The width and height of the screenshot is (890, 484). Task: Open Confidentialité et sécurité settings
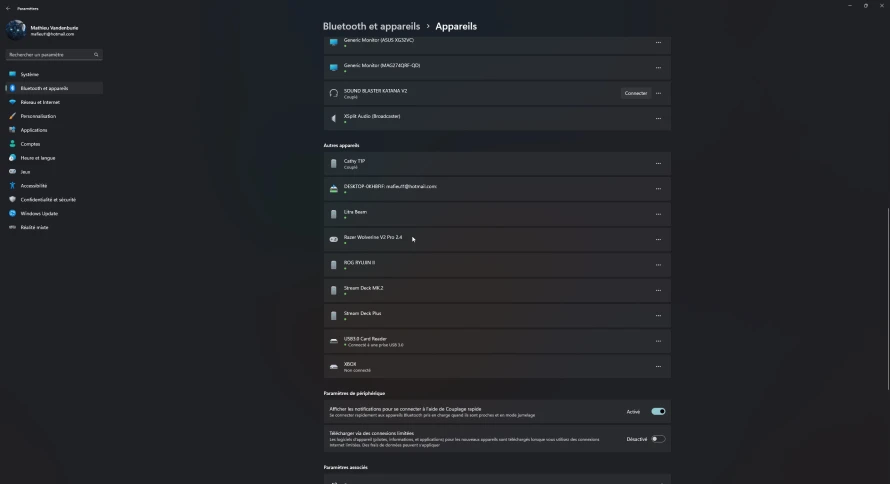pyautogui.click(x=54, y=199)
